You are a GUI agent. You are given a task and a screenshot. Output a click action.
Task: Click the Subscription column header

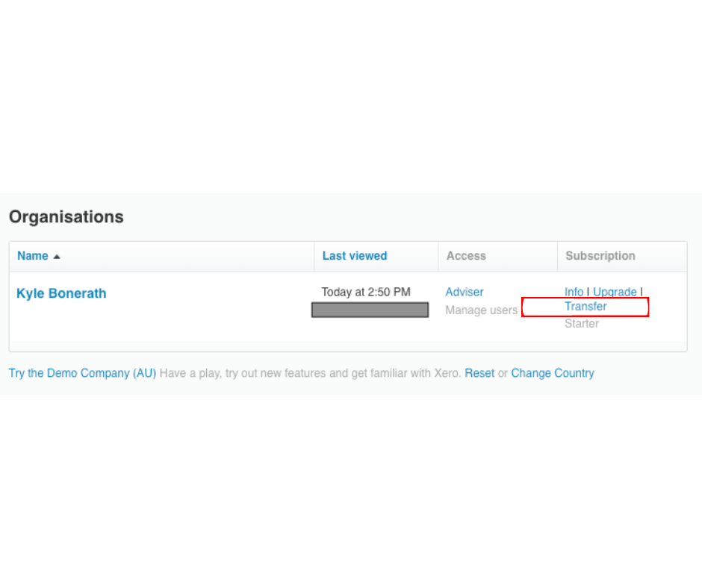[x=600, y=255]
